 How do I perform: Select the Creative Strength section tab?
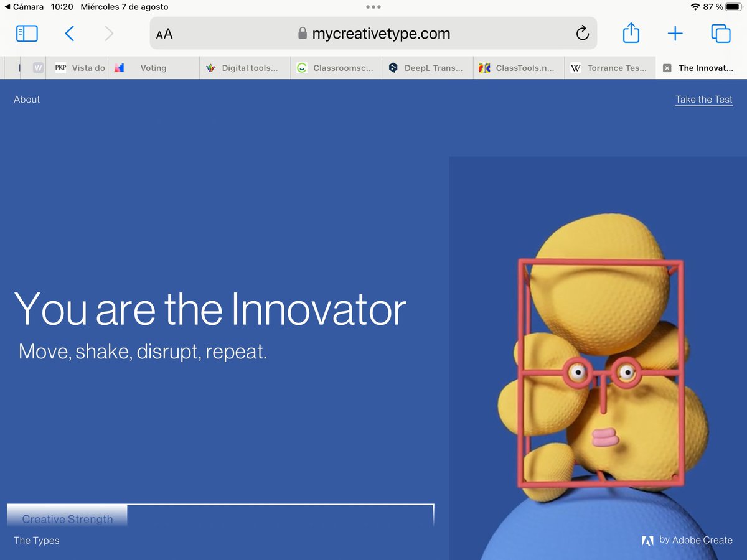click(x=67, y=516)
